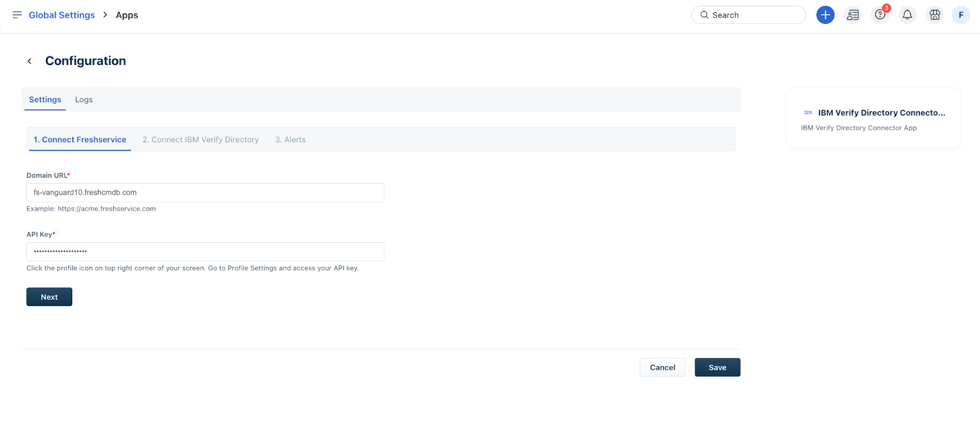Open the marketplace store icon
This screenshot has height=437, width=980.
[x=935, y=15]
